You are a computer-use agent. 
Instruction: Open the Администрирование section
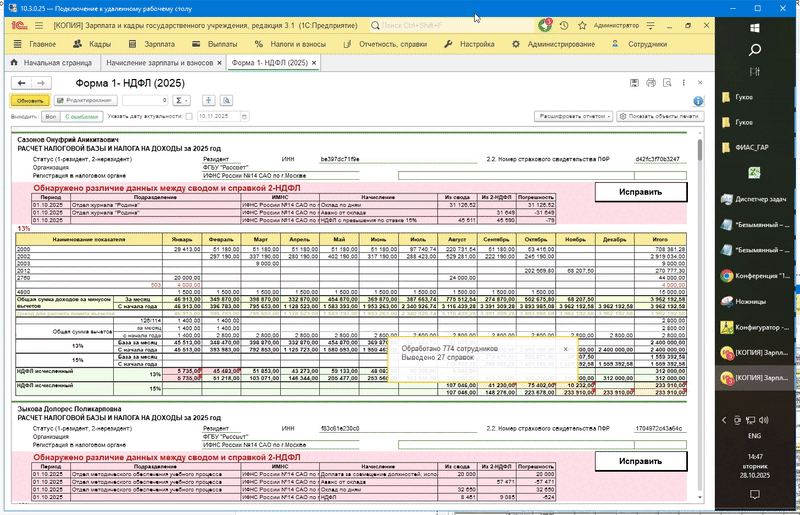[x=554, y=44]
